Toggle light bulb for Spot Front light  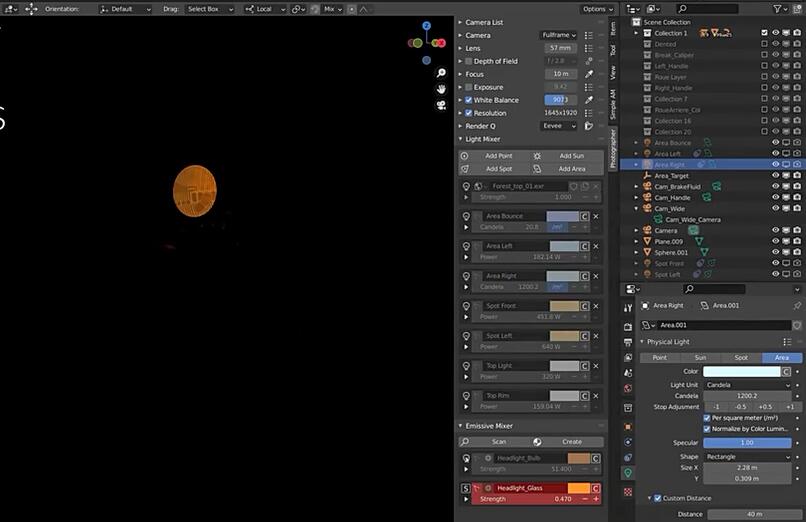[466, 306]
